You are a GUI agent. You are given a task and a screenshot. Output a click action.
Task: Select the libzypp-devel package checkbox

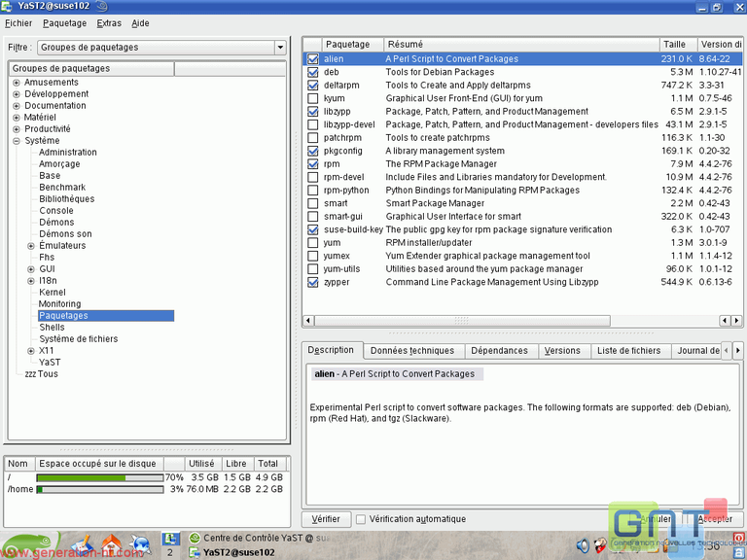coord(312,124)
